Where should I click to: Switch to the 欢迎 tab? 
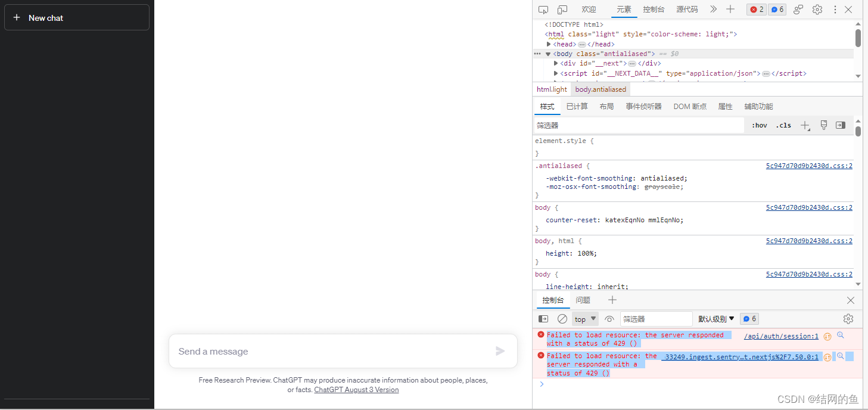click(589, 10)
